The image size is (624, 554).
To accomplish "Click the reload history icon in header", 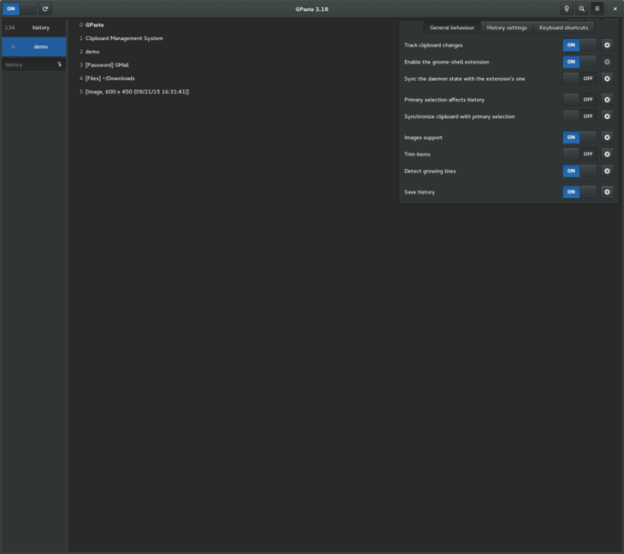I will pos(45,8).
